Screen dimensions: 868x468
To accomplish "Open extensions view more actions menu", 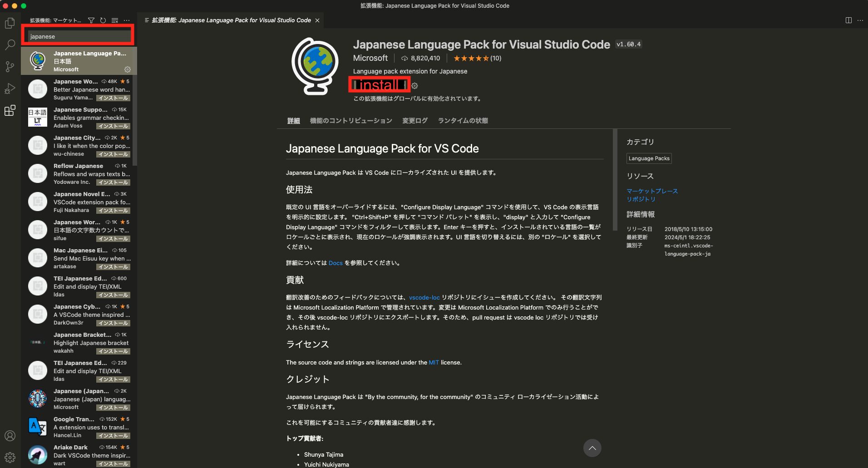I will point(127,20).
